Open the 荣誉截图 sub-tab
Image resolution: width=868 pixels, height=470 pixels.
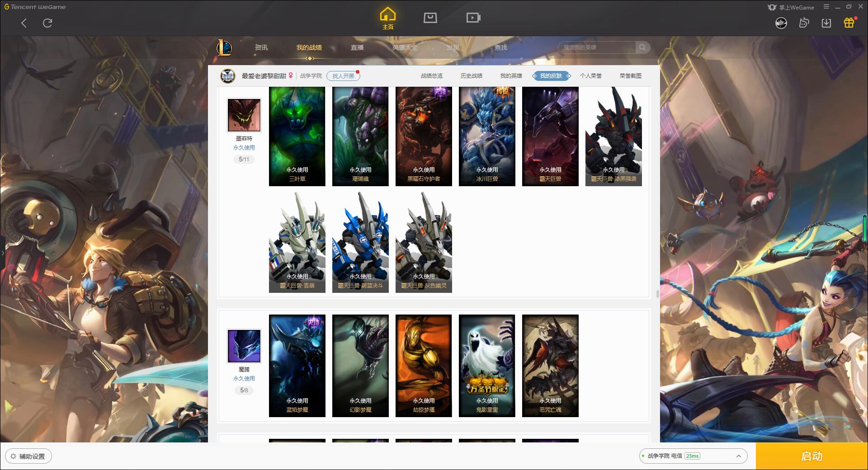(x=631, y=76)
